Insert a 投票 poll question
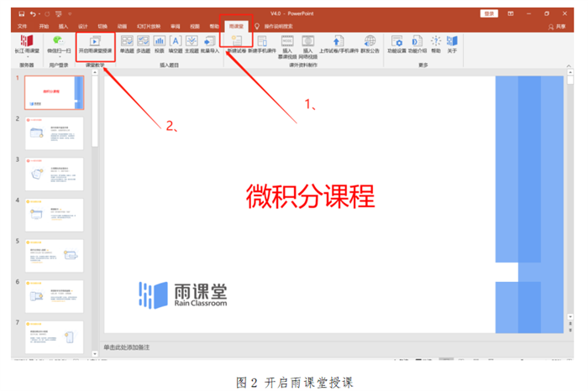 [x=160, y=44]
